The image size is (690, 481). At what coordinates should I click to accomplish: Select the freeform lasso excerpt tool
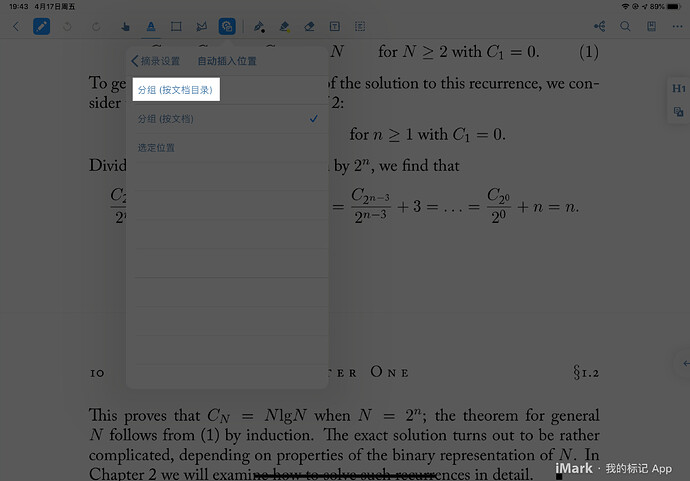[202, 26]
